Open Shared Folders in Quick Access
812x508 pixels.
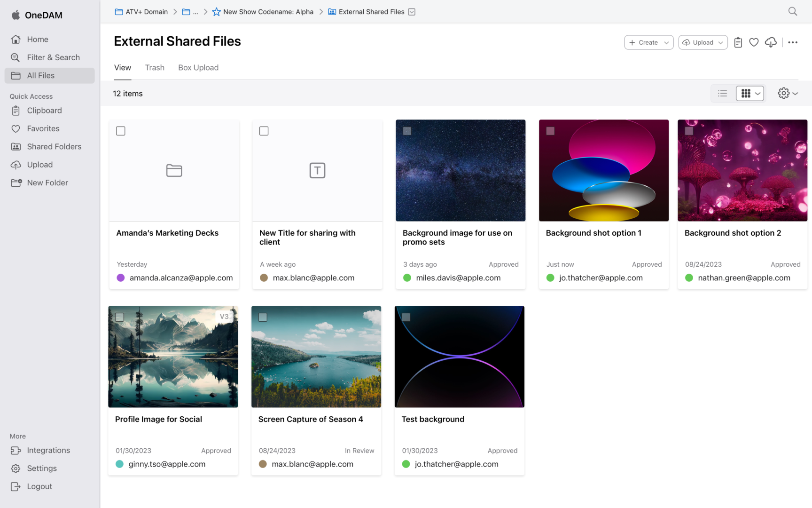click(54, 147)
